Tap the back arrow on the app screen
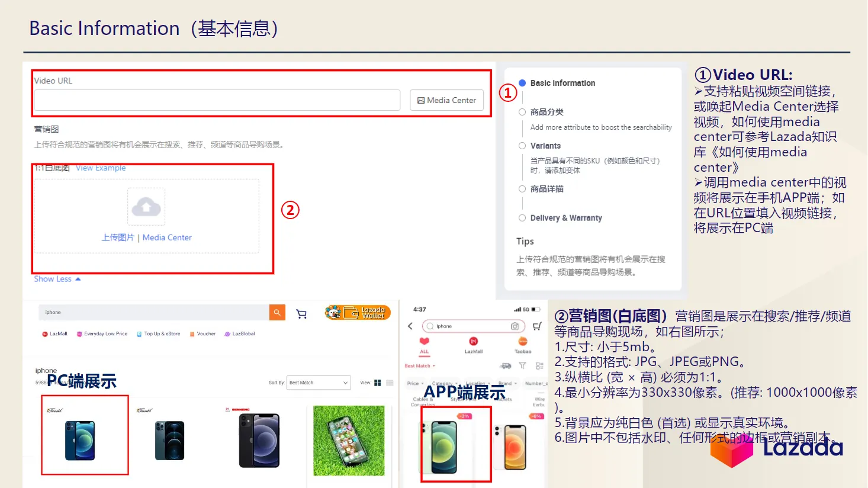The height and width of the screenshot is (488, 868). (410, 326)
